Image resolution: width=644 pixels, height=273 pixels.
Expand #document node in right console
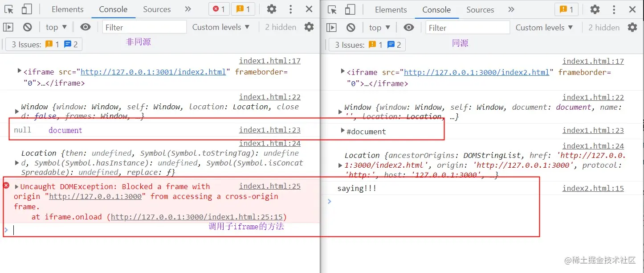point(342,130)
